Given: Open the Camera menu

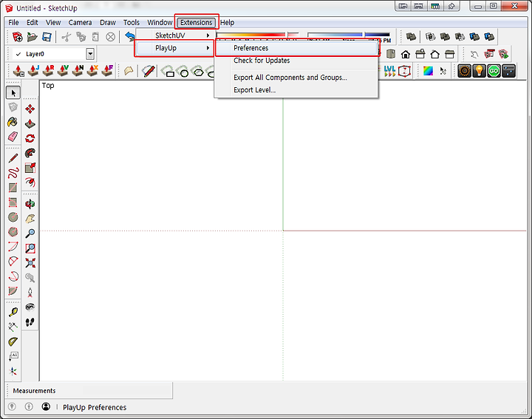Looking at the screenshot, I should tap(80, 22).
